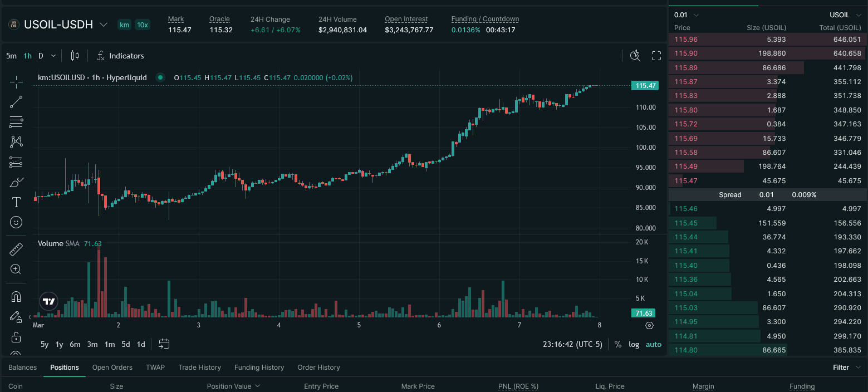
Task: Open the forecasting and measurement position tool
Action: coord(16,162)
